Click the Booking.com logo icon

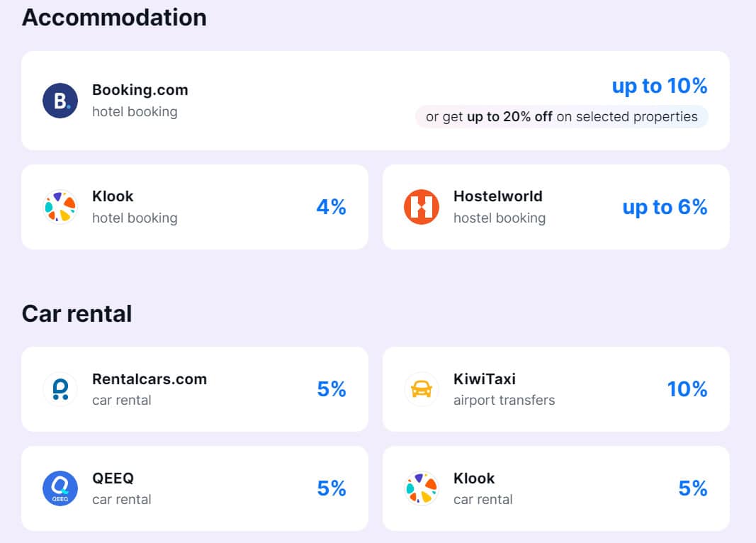click(60, 101)
